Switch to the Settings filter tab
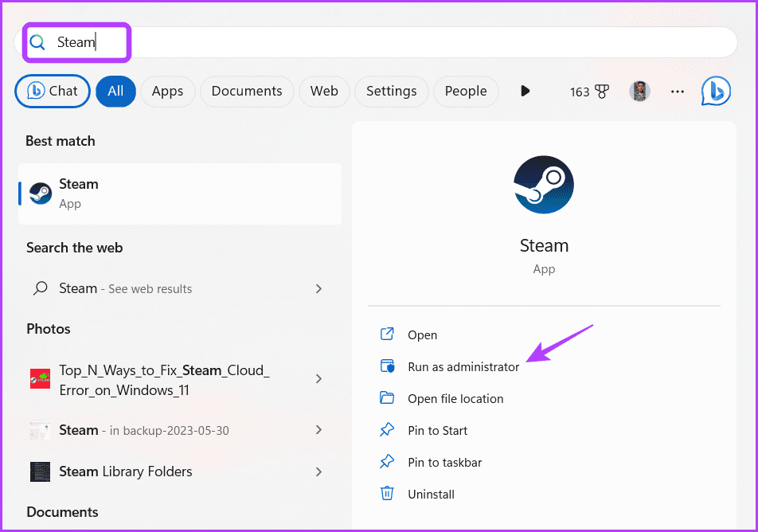758x532 pixels. (392, 91)
